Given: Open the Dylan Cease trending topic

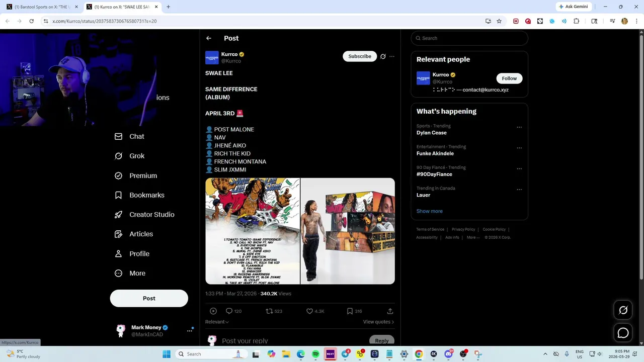Looking at the screenshot, I should click(x=431, y=133).
